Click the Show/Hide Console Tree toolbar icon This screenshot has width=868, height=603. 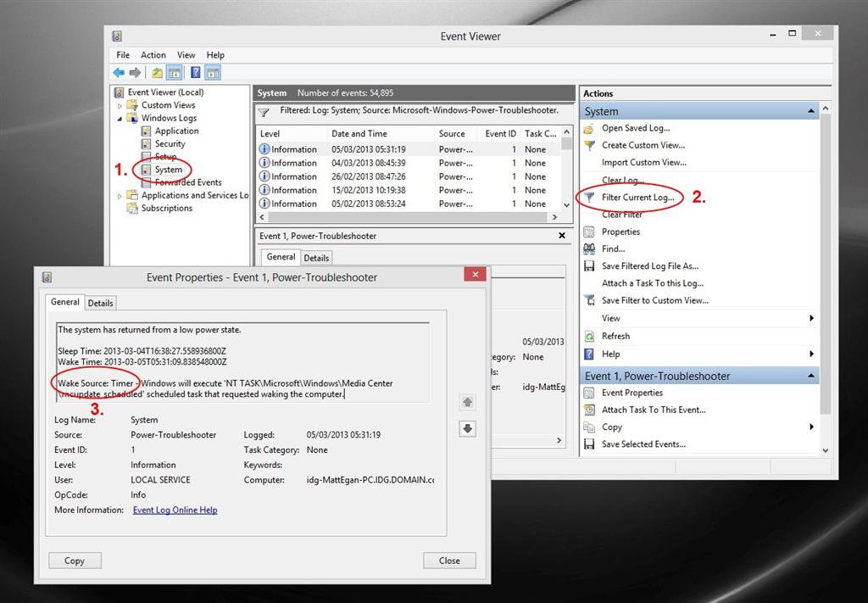[x=175, y=73]
